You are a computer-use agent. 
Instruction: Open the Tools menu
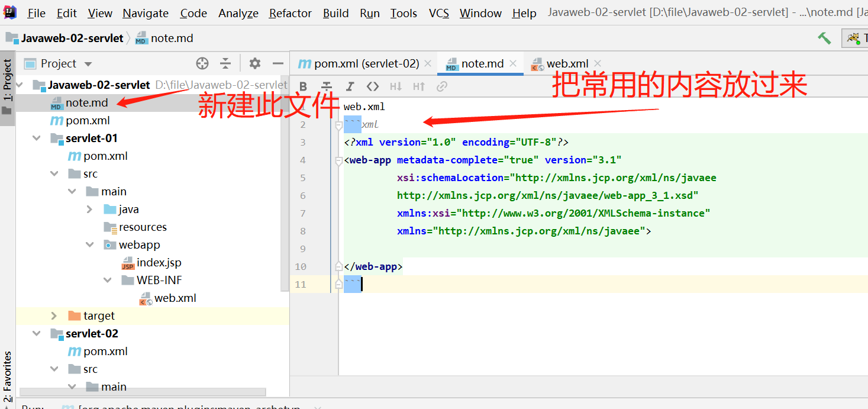(404, 13)
